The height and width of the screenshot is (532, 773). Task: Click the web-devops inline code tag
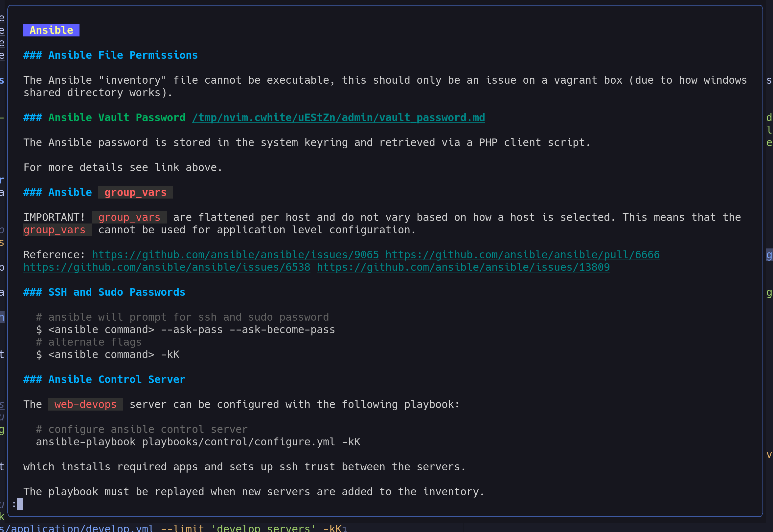pyautogui.click(x=85, y=405)
